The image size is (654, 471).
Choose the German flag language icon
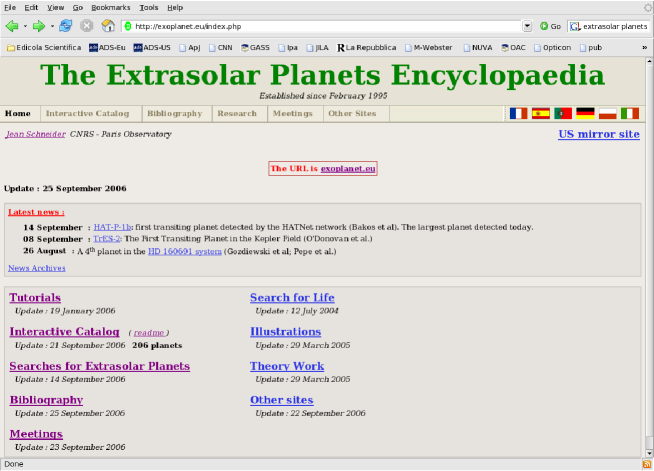click(585, 114)
